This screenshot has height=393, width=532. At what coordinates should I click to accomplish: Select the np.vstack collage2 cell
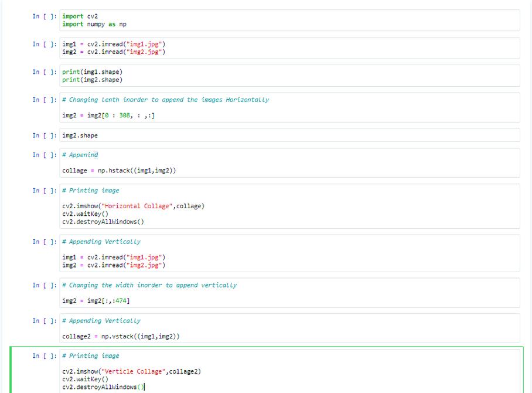click(x=289, y=328)
